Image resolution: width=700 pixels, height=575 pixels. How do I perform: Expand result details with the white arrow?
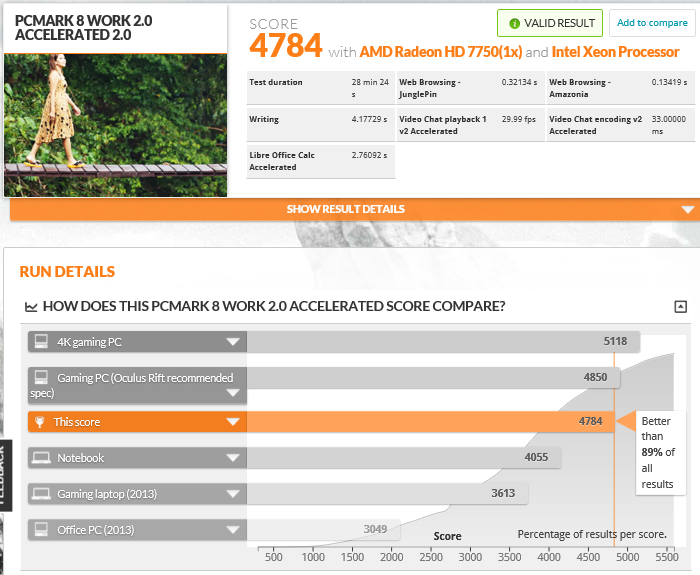pos(688,209)
